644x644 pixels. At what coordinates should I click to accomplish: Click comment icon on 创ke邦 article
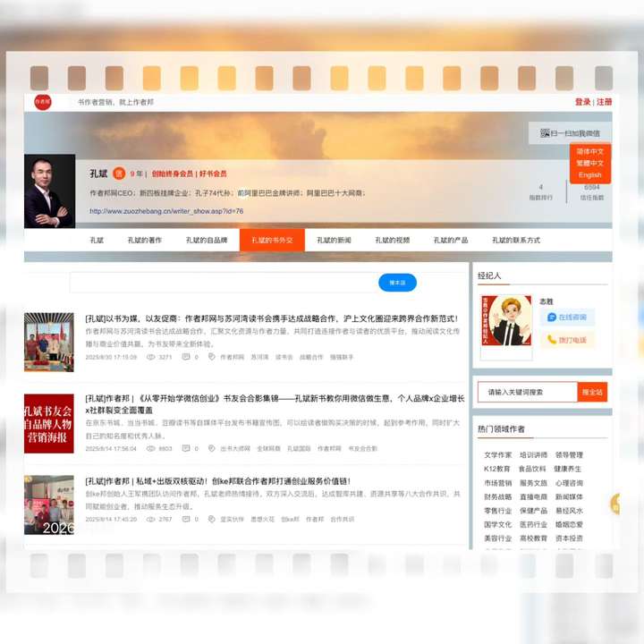click(186, 519)
